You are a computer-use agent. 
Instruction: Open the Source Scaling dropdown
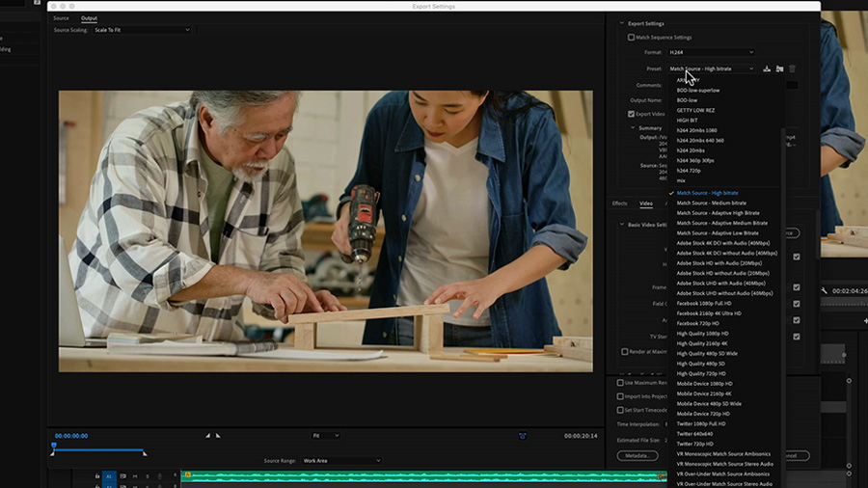point(141,30)
